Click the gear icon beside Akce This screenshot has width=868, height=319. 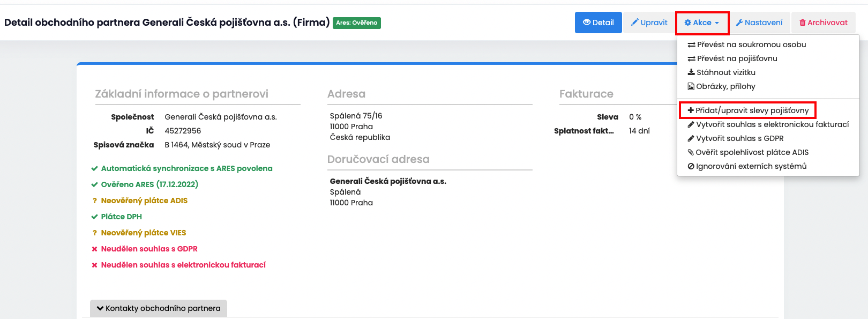(x=688, y=23)
